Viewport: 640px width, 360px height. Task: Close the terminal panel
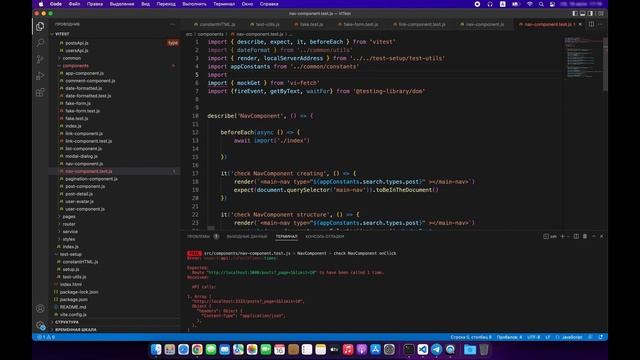pyautogui.click(x=601, y=236)
